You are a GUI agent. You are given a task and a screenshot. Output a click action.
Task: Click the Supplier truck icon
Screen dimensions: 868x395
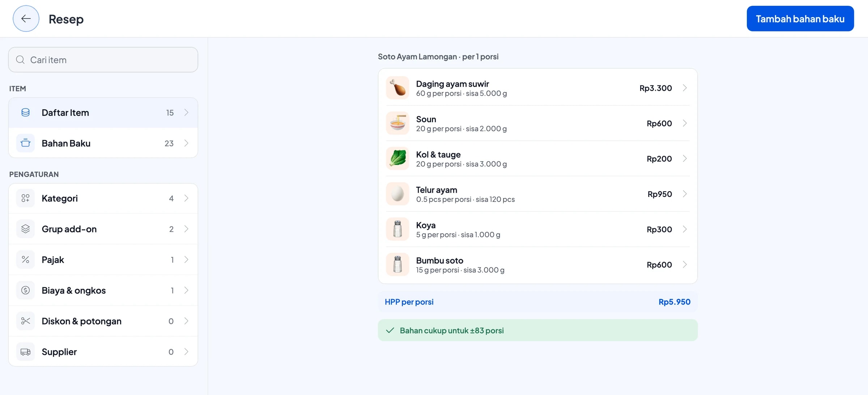click(x=25, y=352)
